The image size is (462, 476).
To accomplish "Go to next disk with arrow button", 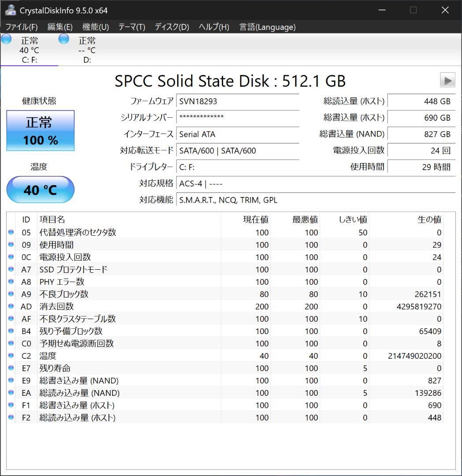I will point(447,81).
